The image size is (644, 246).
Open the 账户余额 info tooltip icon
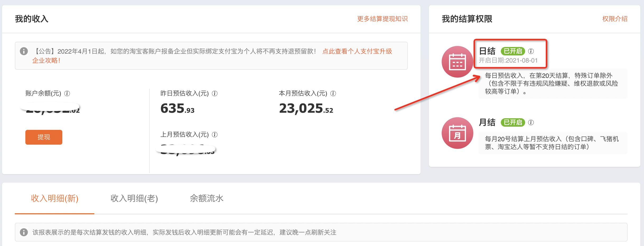point(68,93)
